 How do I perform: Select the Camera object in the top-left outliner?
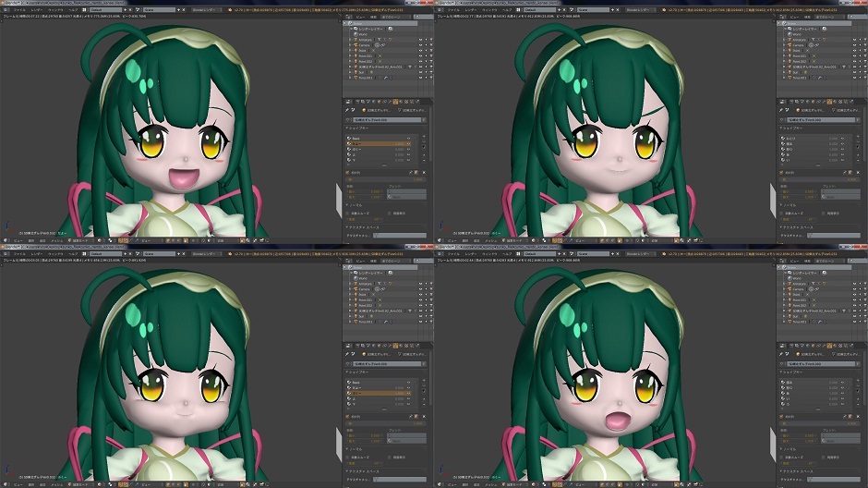click(364, 45)
